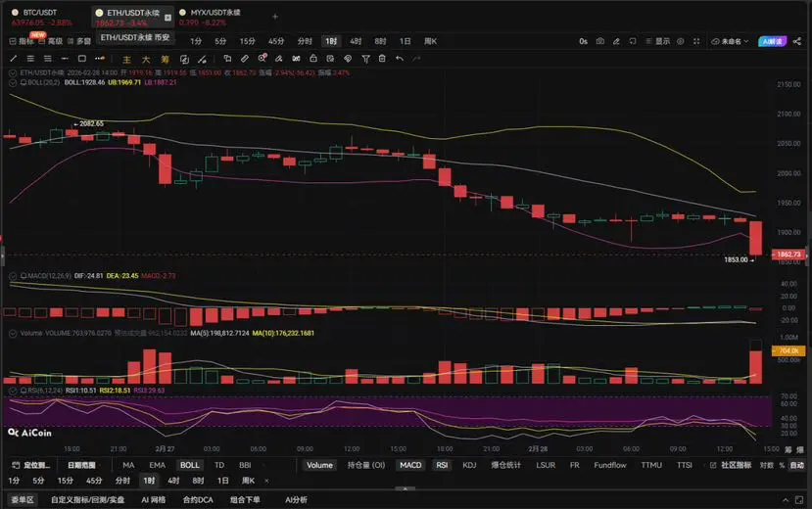Viewport: 812px width, 509px height.
Task: Open the 合约DCA tab
Action: (198, 499)
